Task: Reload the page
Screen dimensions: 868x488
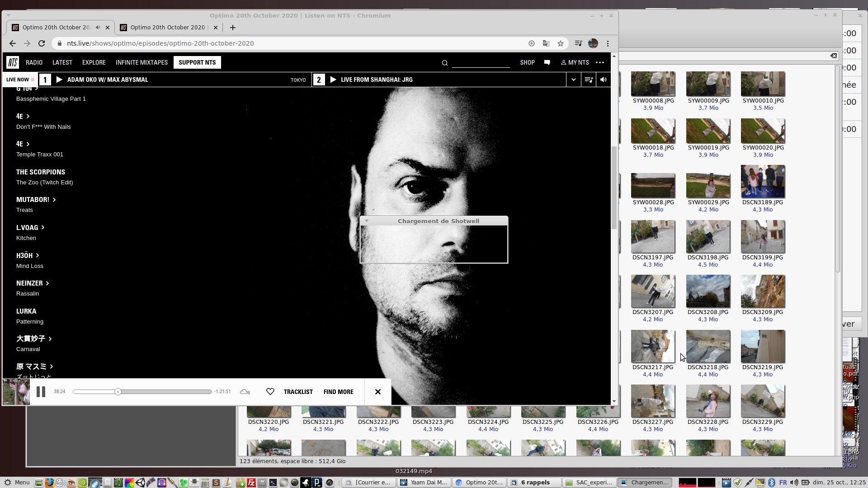Action: (x=42, y=43)
